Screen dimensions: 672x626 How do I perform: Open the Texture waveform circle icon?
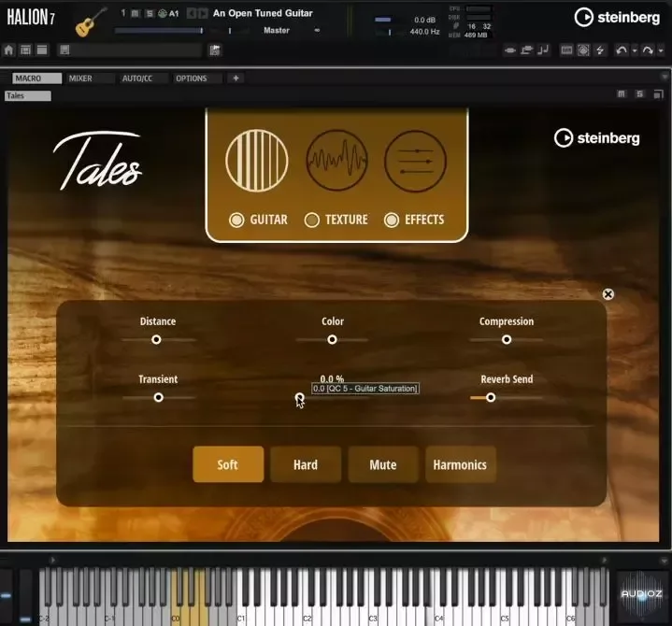336,161
